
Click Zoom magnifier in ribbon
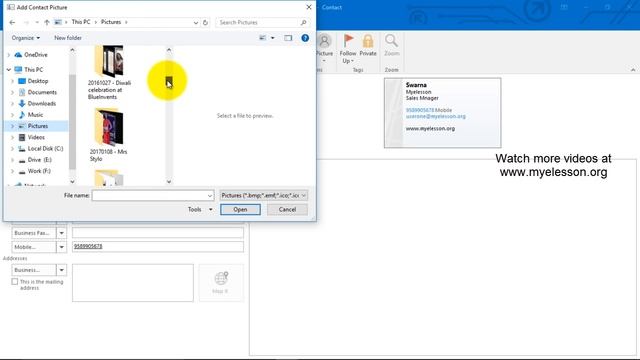[x=391, y=45]
